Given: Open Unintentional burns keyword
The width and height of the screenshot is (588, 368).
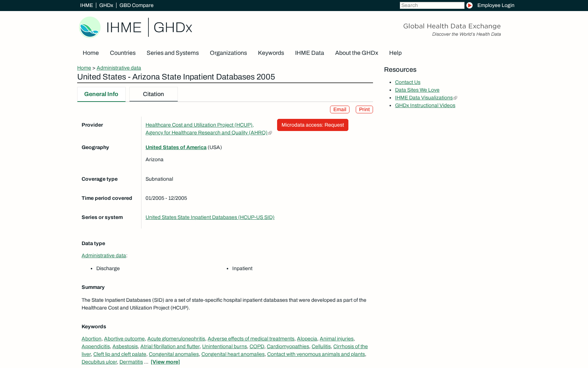Looking at the screenshot, I should (225, 347).
